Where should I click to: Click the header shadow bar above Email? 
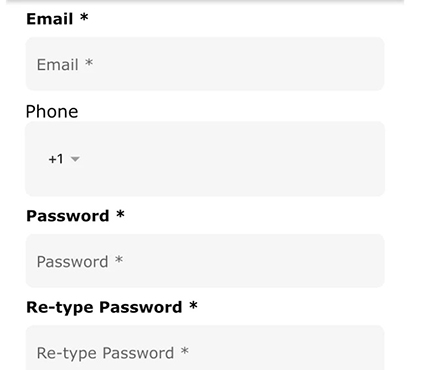pos(205,2)
